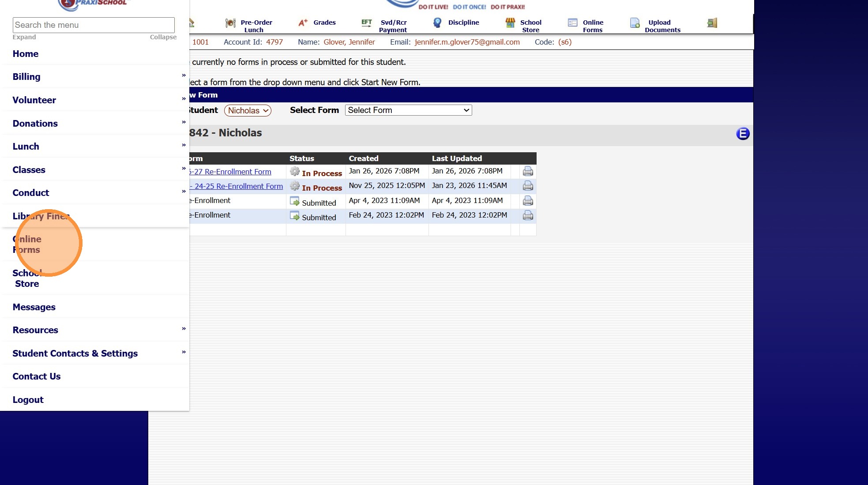Open the Select Form dropdown
The width and height of the screenshot is (868, 485).
coord(408,110)
